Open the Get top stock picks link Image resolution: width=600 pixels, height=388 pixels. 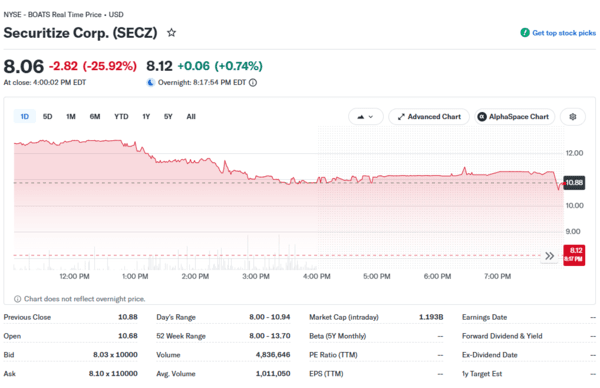point(564,33)
